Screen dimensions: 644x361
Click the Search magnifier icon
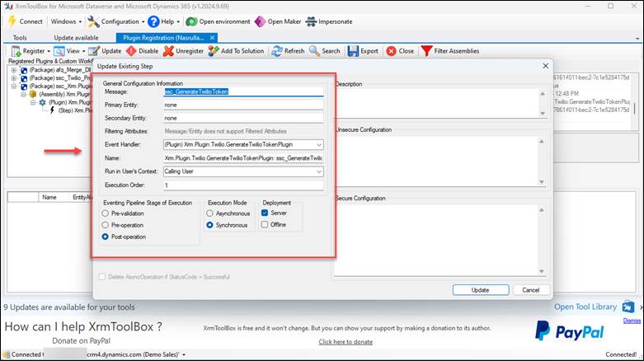(315, 51)
